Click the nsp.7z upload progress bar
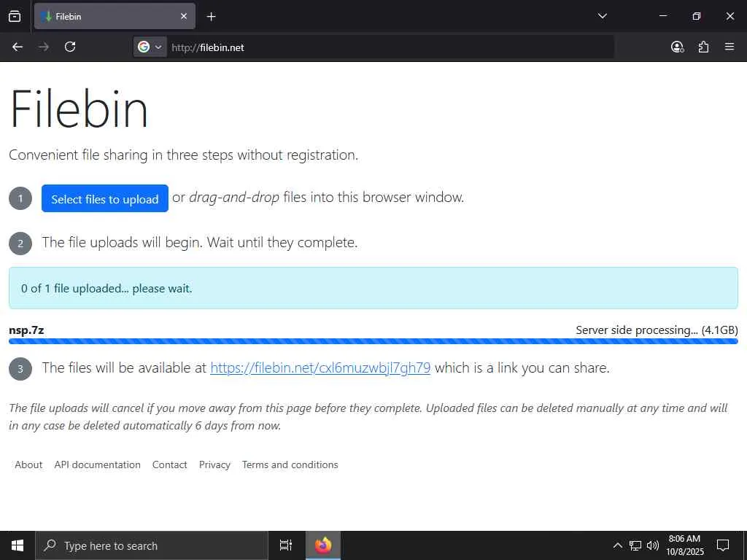This screenshot has width=747, height=560. point(373,341)
